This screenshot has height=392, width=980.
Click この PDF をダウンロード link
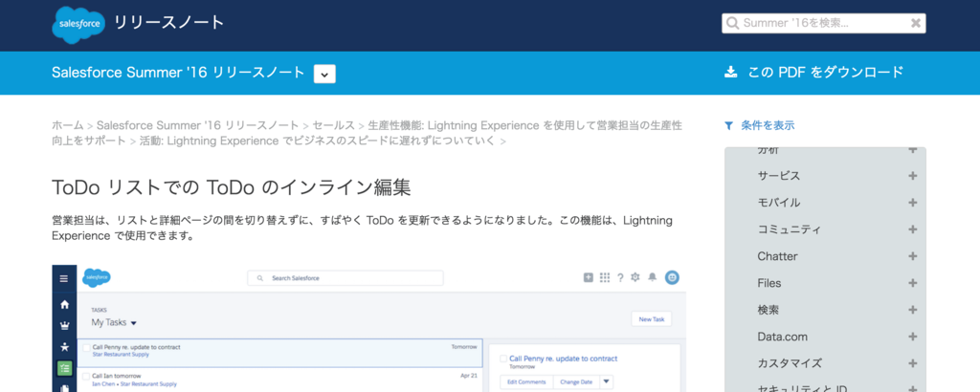pos(826,72)
